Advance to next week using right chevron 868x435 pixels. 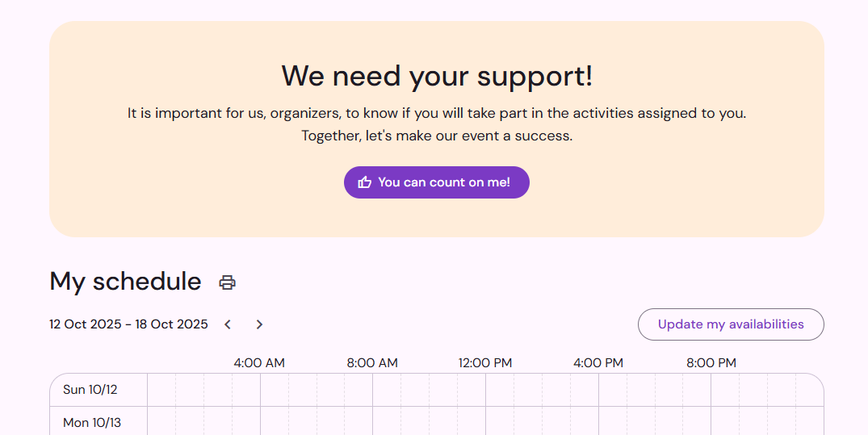pyautogui.click(x=259, y=324)
